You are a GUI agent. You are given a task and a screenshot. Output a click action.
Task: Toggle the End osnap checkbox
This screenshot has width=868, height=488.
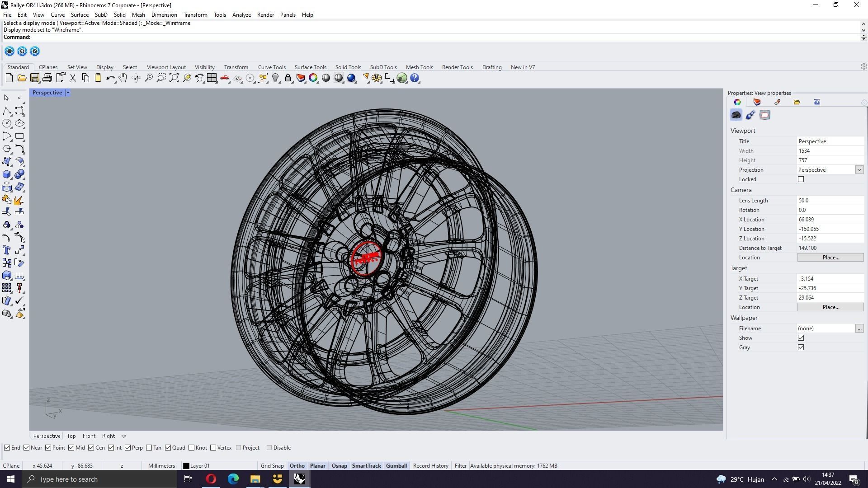[x=7, y=448]
